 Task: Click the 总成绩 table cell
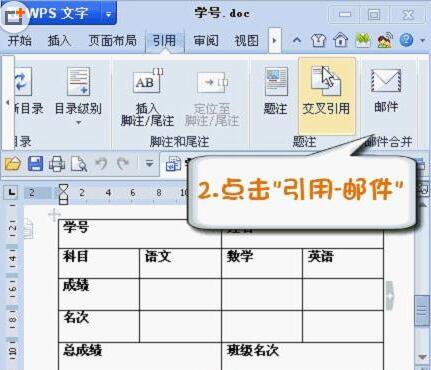coord(140,356)
